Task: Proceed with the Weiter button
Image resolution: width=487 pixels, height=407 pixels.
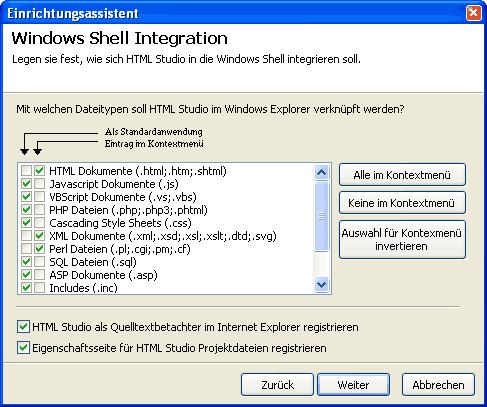Action: [x=353, y=385]
